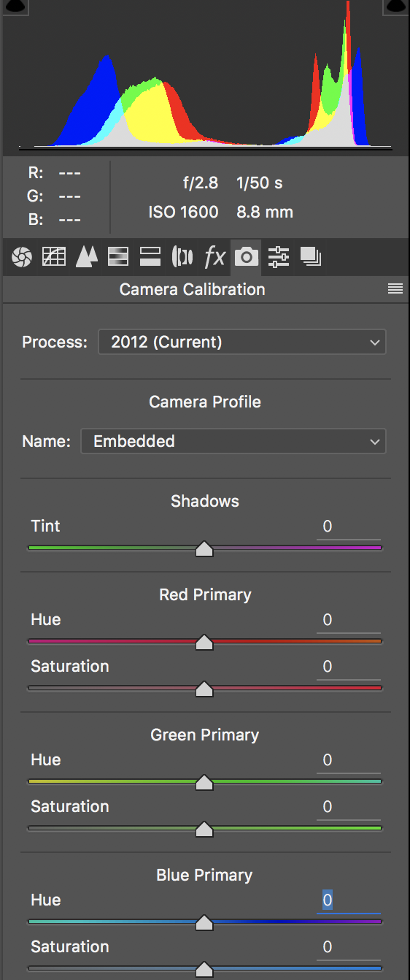Open the Lens Corrections panel icon
410x980 pixels.
click(182, 257)
